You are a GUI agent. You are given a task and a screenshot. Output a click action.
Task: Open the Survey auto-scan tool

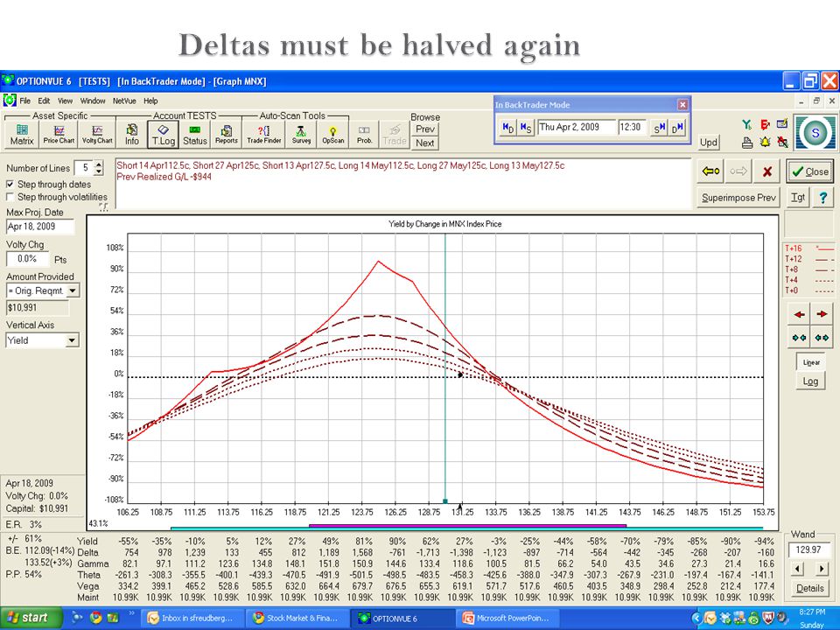pos(301,135)
